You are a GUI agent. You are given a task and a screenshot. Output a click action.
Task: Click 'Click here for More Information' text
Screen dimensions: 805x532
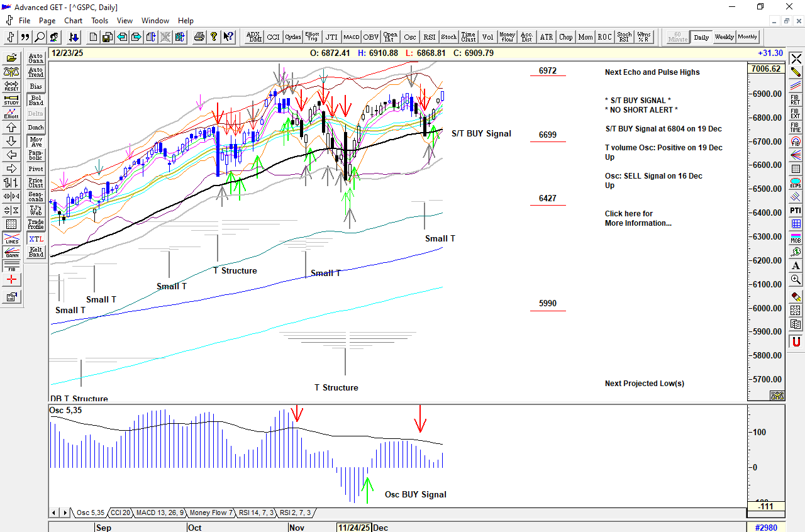coord(637,218)
